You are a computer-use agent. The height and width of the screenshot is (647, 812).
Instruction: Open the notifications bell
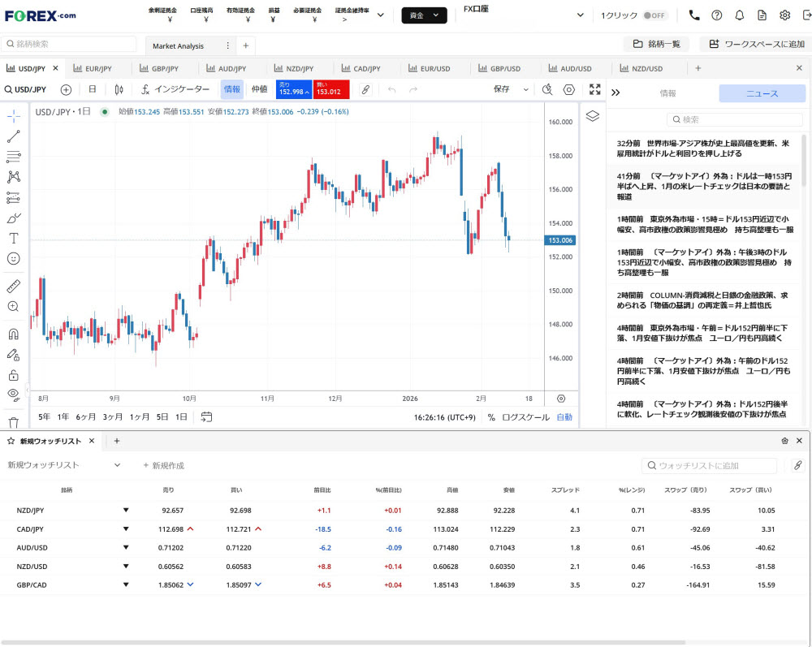click(739, 15)
